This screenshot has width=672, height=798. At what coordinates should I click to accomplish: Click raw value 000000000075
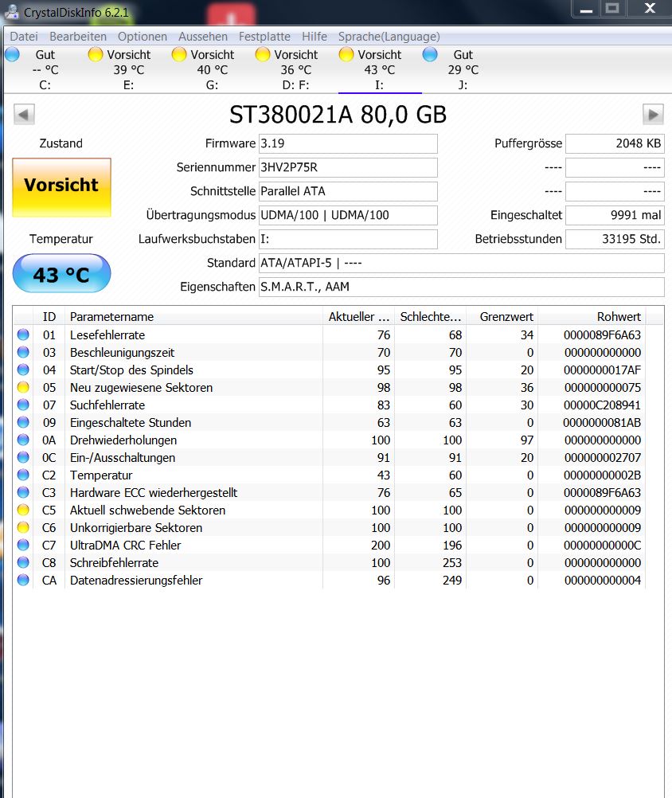(602, 387)
